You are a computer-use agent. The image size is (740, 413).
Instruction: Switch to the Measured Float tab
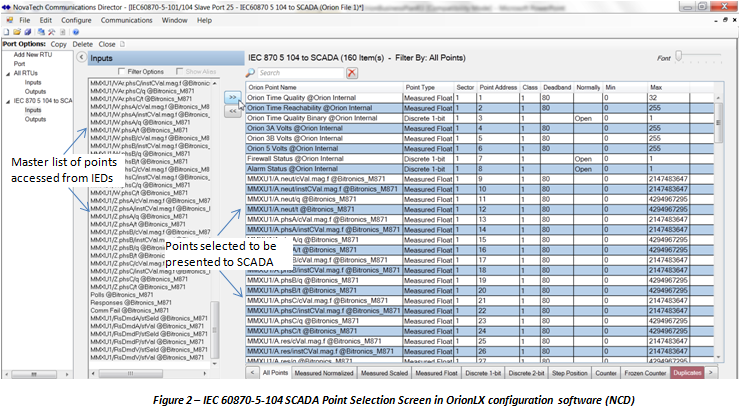coord(436,373)
